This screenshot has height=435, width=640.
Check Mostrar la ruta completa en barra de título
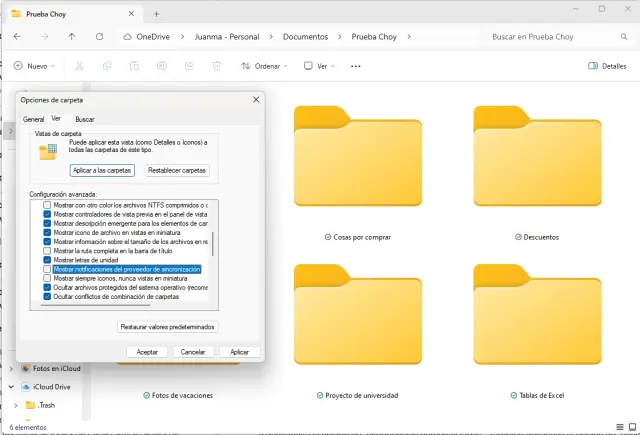coord(47,251)
